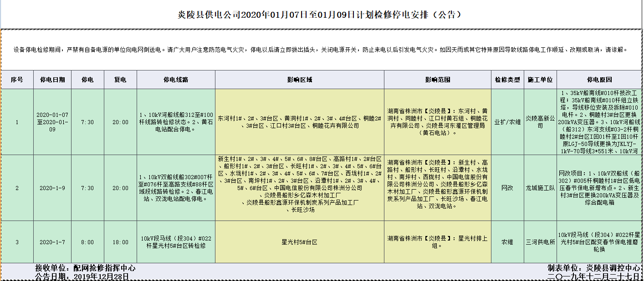Image resolution: width=644 pixels, height=281 pixels.
Task: Select the 施工单位 column header
Action: [x=540, y=80]
